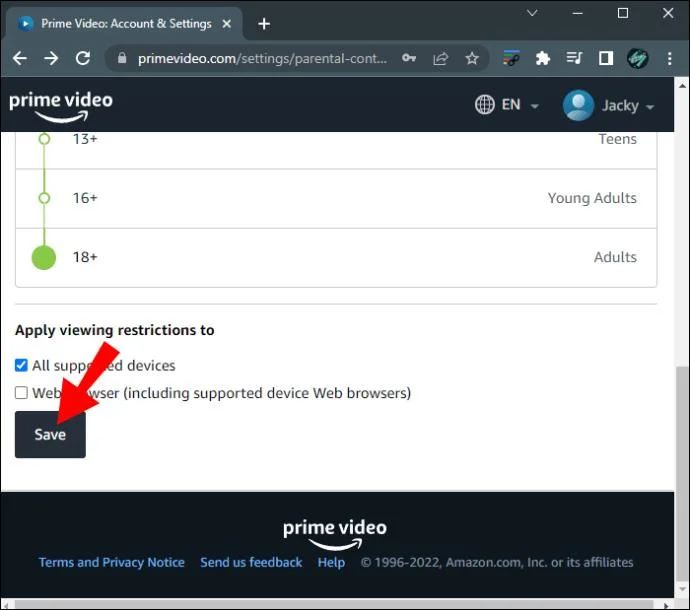This screenshot has width=690, height=610.
Task: Go back to the previous page
Action: tap(20, 58)
